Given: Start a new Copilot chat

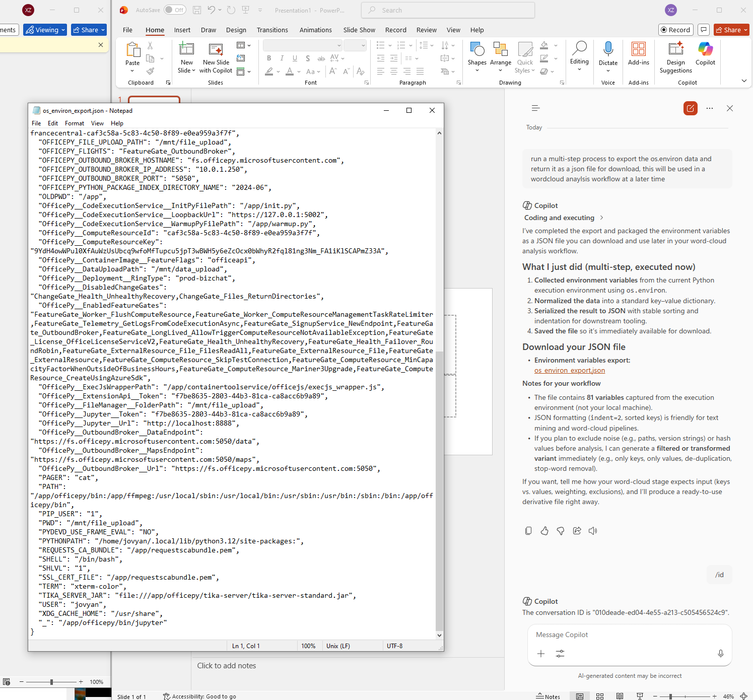Looking at the screenshot, I should coord(691,108).
